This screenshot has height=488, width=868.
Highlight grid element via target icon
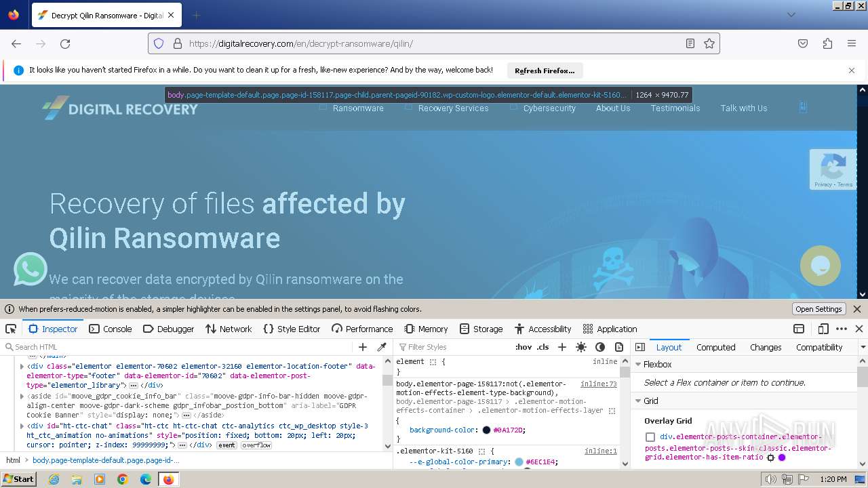[770, 457]
